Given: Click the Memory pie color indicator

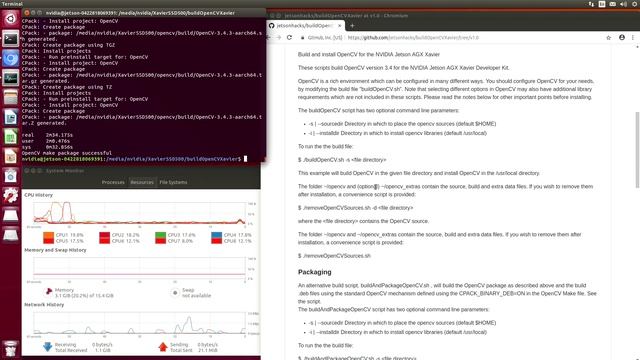Looking at the screenshot, I should coord(49,292).
